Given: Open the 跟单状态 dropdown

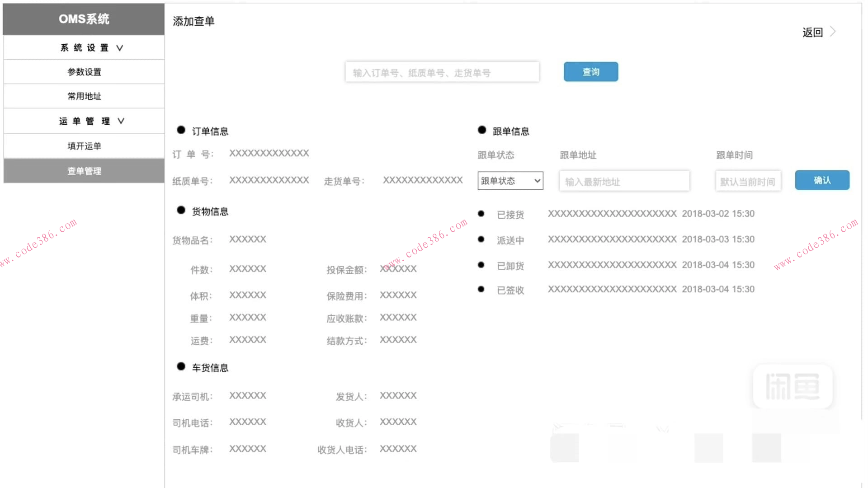Looking at the screenshot, I should (x=510, y=181).
